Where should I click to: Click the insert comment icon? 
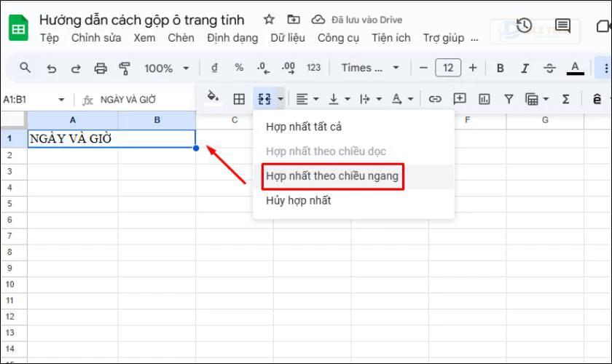point(460,99)
